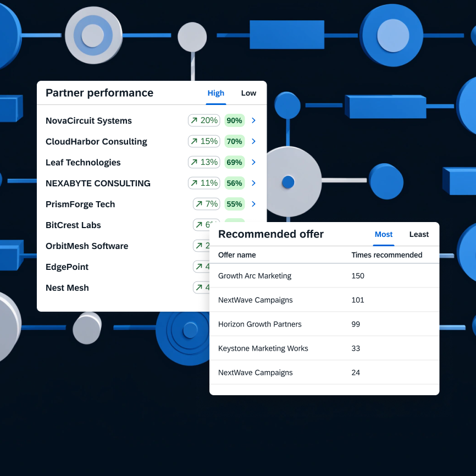Screen dimensions: 476x476
Task: Select the Keystone Marketing Works offer
Action: pos(263,348)
